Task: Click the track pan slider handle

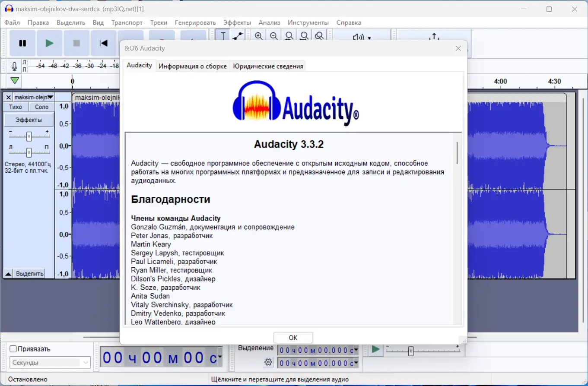Action: 29,152
